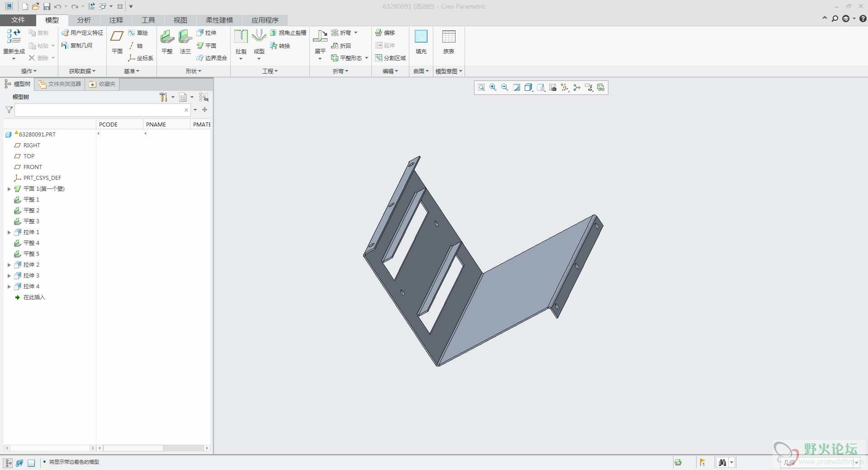Open the 视图 ribbon tab
This screenshot has height=470, width=868.
tap(180, 20)
